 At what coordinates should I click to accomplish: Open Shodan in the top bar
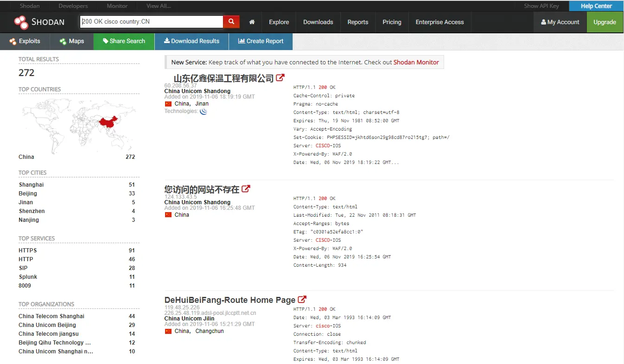[30, 6]
